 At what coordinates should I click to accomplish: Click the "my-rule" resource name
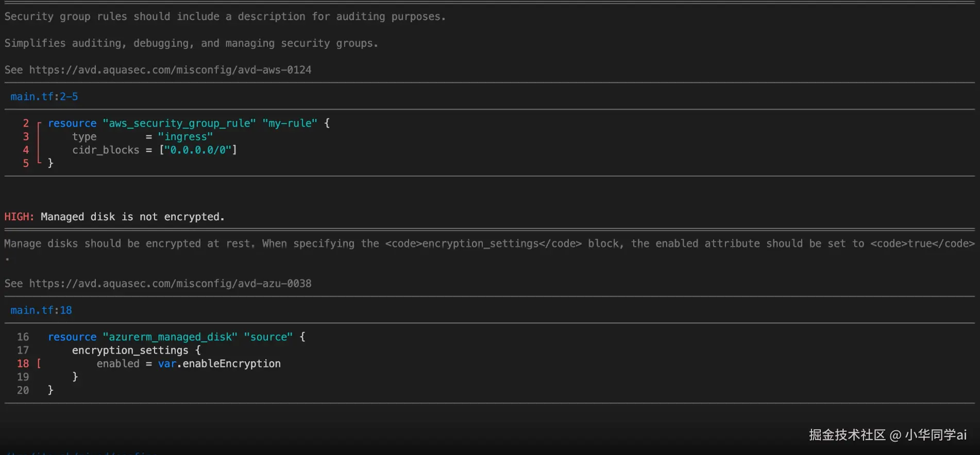(290, 124)
